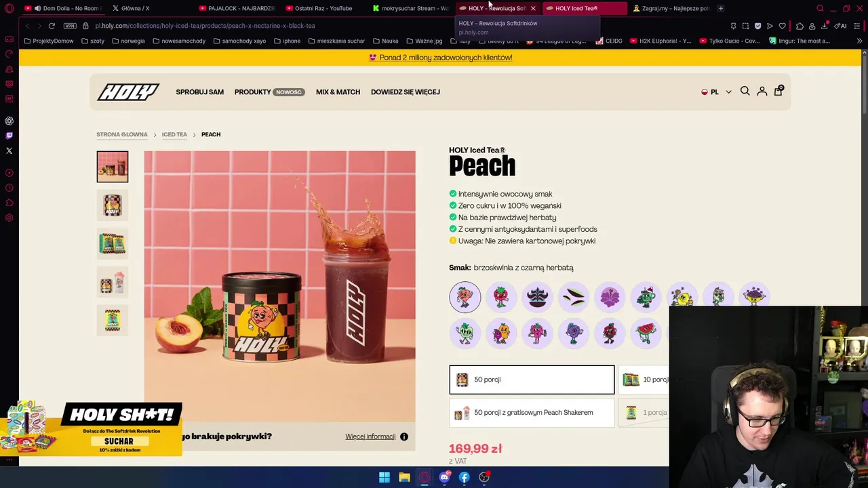The image size is (868, 488).
Task: Open the shopping cart bag icon
Action: click(778, 91)
